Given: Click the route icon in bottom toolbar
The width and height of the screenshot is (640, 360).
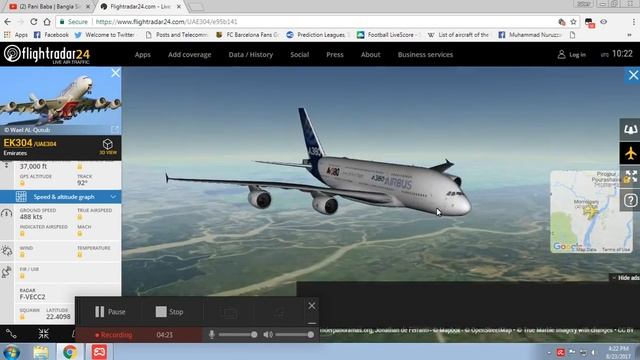Looking at the screenshot, I should (11, 334).
